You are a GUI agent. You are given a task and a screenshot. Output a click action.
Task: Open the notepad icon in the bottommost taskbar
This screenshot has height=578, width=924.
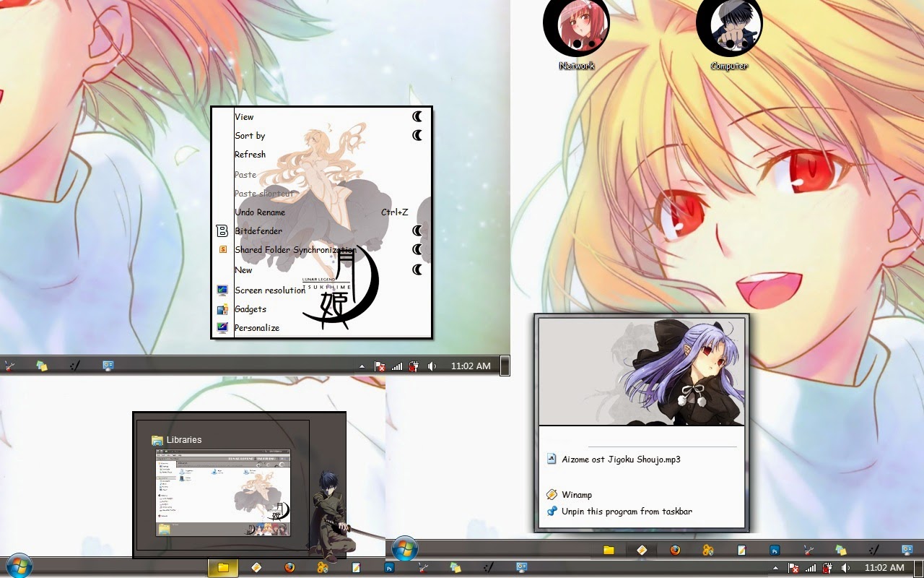click(x=356, y=568)
